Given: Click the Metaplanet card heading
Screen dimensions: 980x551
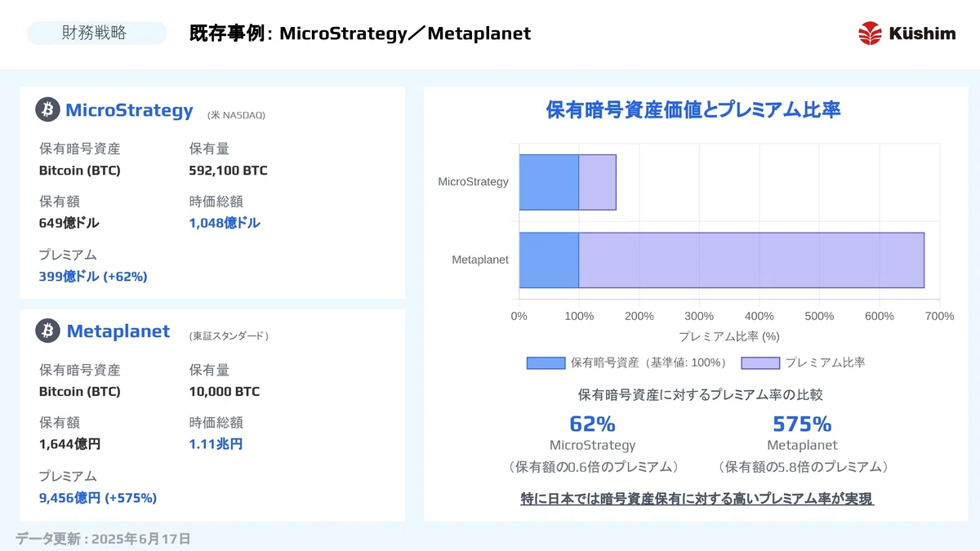Looking at the screenshot, I should (118, 331).
